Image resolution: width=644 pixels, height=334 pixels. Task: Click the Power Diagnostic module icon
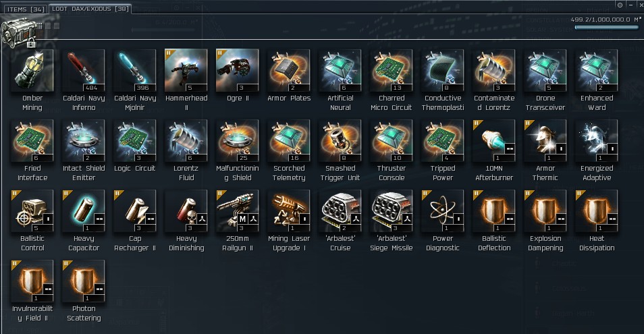(442, 211)
